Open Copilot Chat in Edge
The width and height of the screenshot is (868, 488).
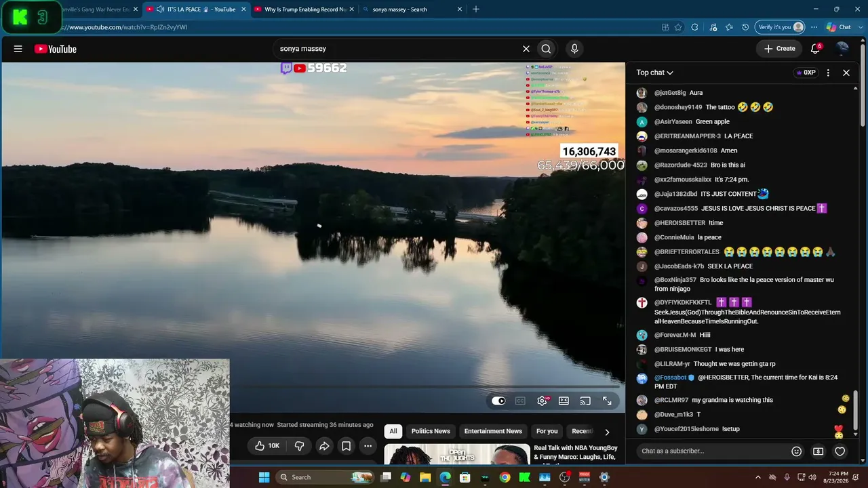(838, 27)
